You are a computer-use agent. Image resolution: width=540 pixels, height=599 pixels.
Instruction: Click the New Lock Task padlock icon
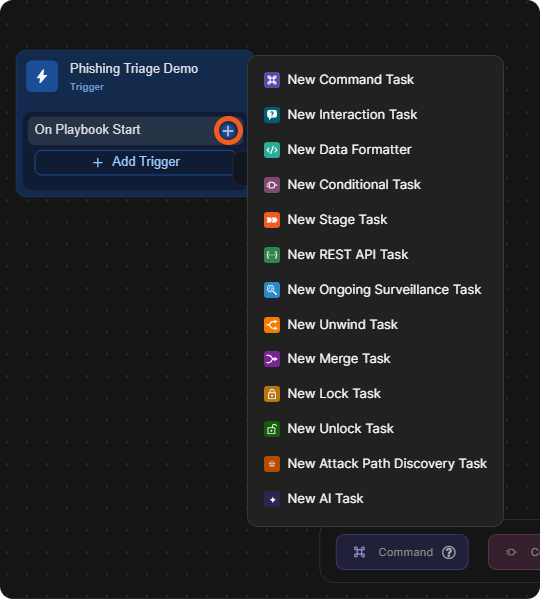pyautogui.click(x=272, y=394)
